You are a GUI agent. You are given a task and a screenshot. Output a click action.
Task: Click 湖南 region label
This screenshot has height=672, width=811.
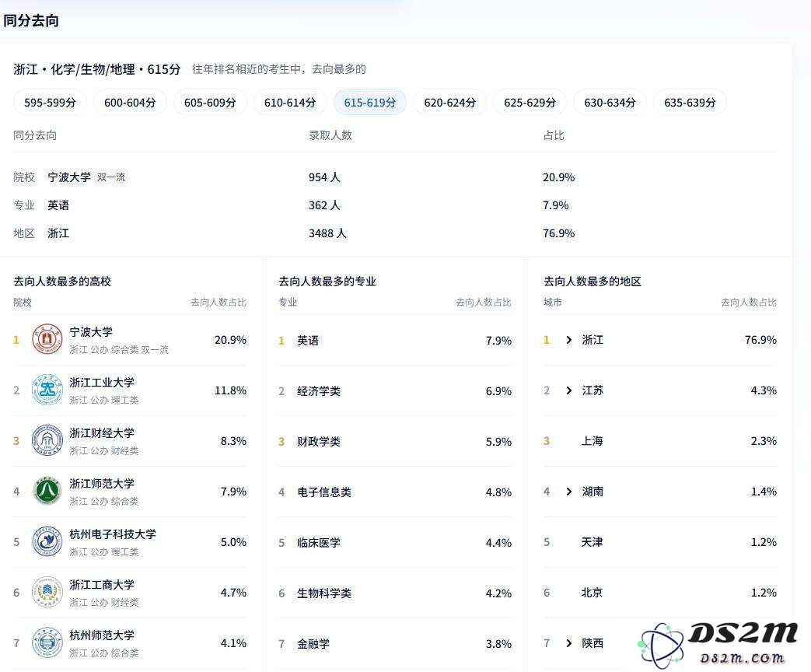click(593, 492)
